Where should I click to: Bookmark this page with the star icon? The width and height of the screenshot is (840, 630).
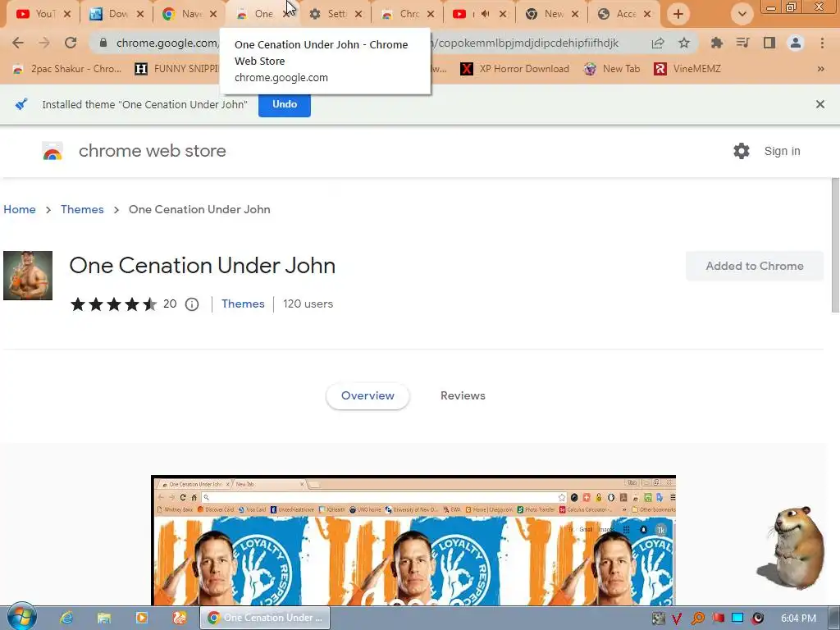tap(684, 43)
